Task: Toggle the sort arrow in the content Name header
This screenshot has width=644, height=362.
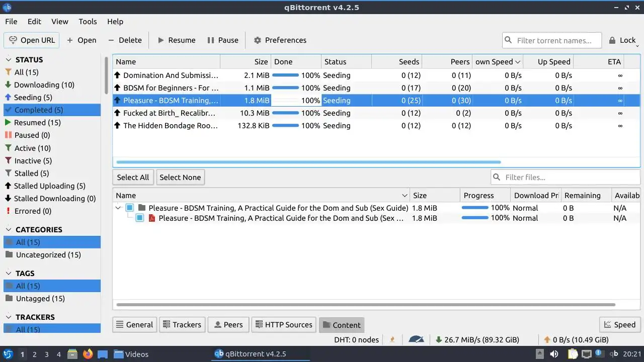Action: point(405,196)
